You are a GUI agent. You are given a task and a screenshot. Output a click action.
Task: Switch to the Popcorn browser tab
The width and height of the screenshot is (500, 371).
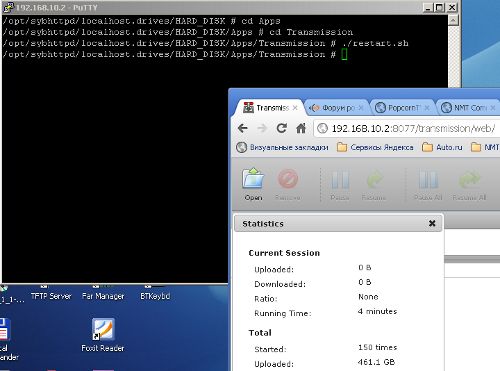point(403,108)
